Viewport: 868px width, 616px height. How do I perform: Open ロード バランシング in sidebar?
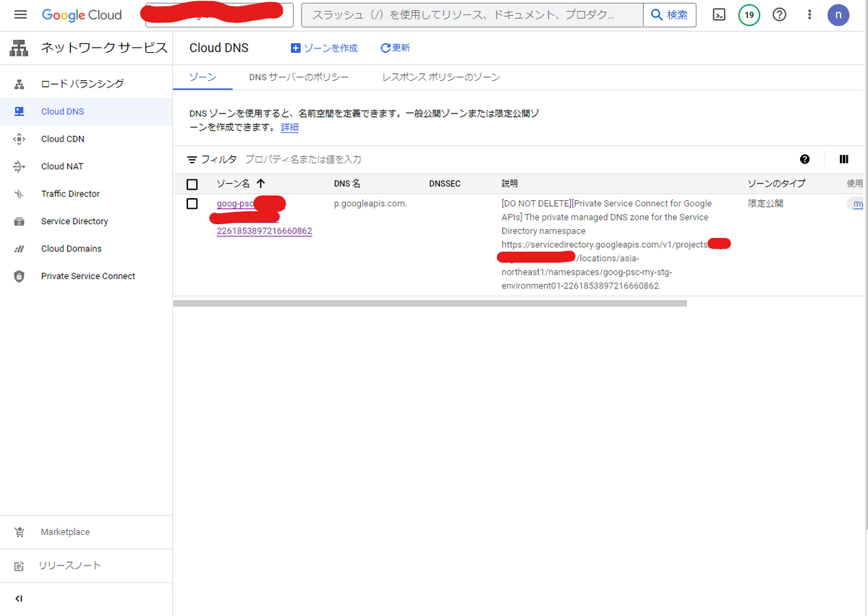[x=82, y=84]
